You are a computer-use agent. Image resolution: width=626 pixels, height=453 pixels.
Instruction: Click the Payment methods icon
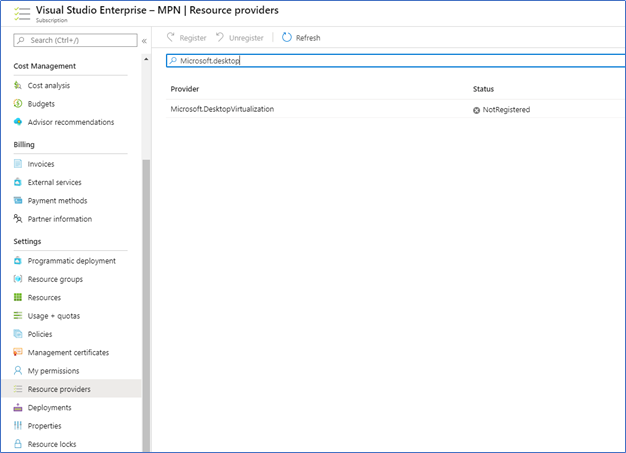pos(18,200)
